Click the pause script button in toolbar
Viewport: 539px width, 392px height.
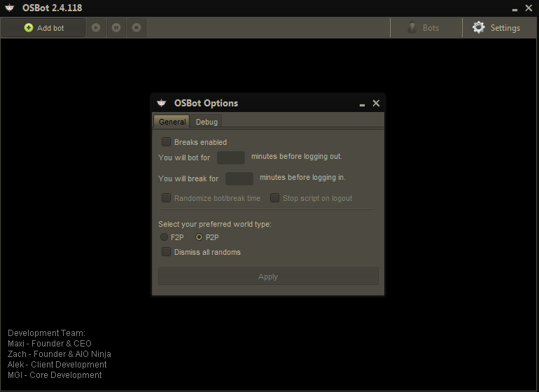coord(116,28)
